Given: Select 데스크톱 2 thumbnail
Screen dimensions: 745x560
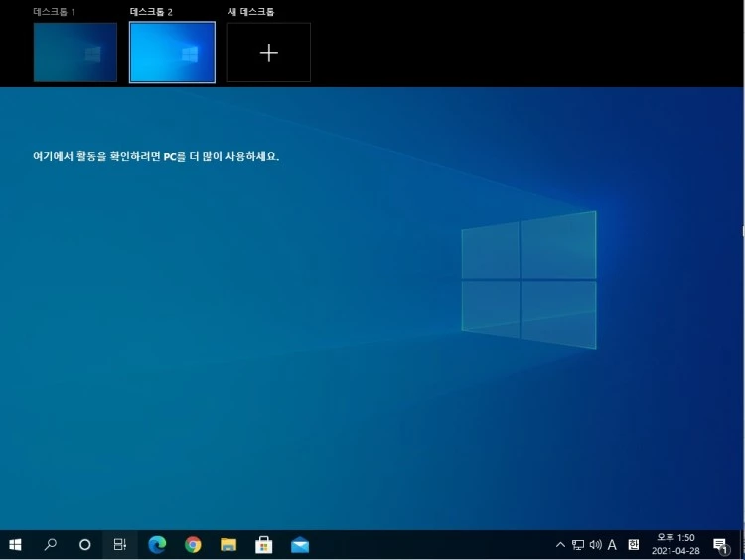Looking at the screenshot, I should [172, 53].
